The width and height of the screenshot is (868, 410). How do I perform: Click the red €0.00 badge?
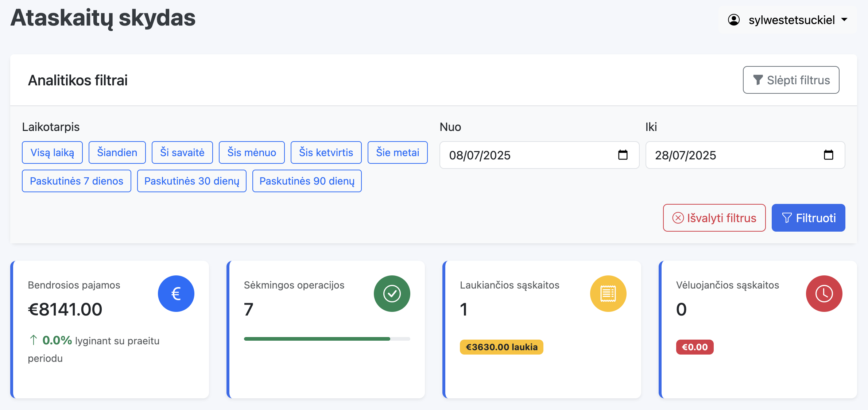694,347
